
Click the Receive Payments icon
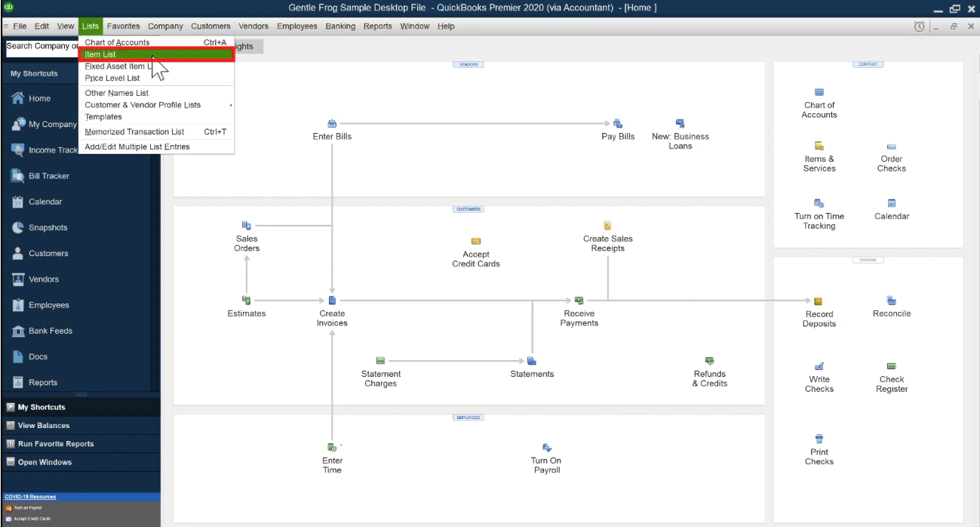(579, 300)
